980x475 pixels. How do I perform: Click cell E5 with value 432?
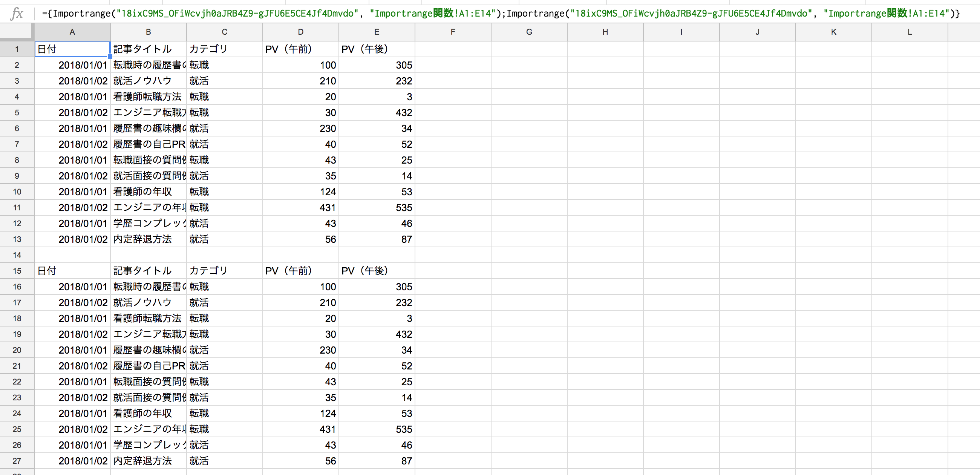(x=377, y=113)
